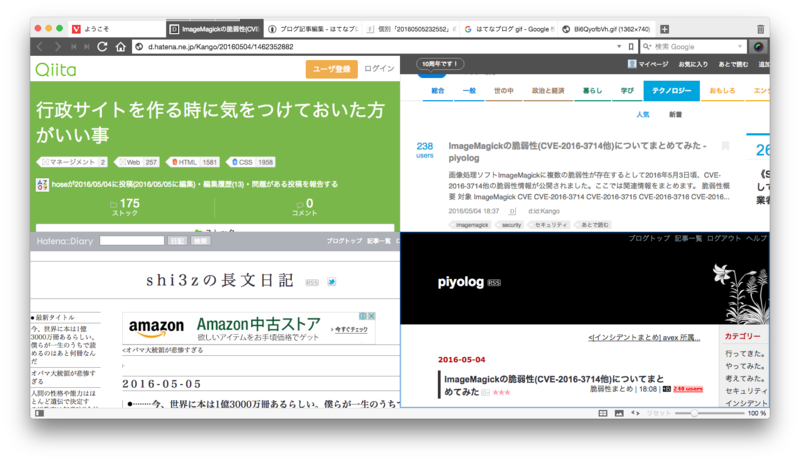The image size is (800, 462).
Task: Toggle images display in status bar
Action: (x=619, y=414)
